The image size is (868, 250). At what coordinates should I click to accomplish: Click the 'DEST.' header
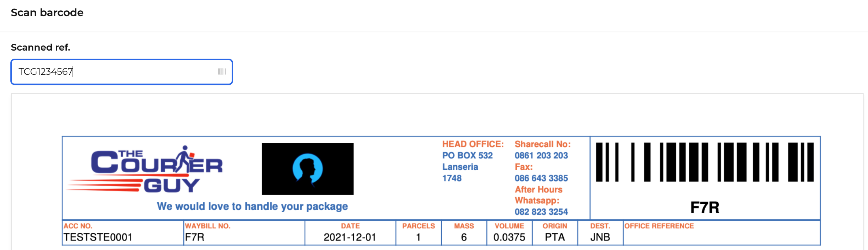tap(600, 226)
